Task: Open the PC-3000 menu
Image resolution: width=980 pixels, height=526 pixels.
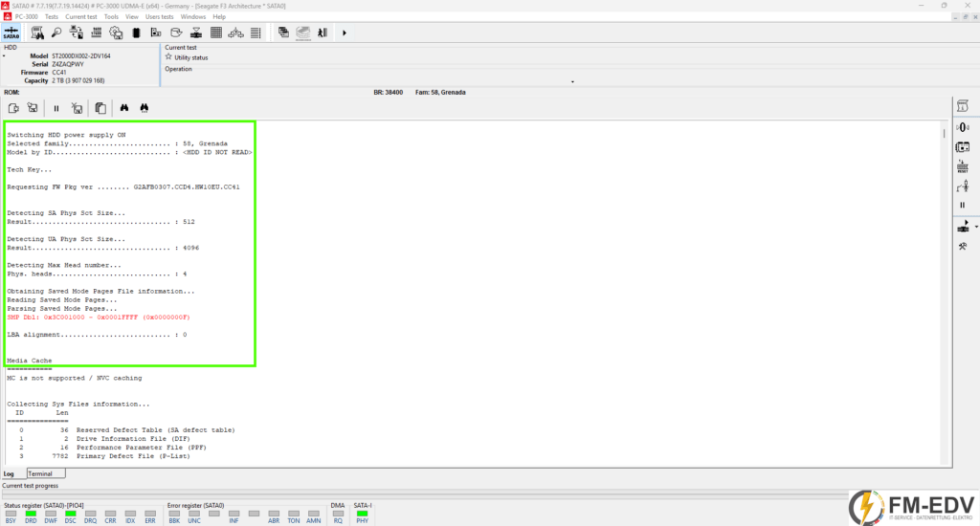Action: click(x=26, y=17)
